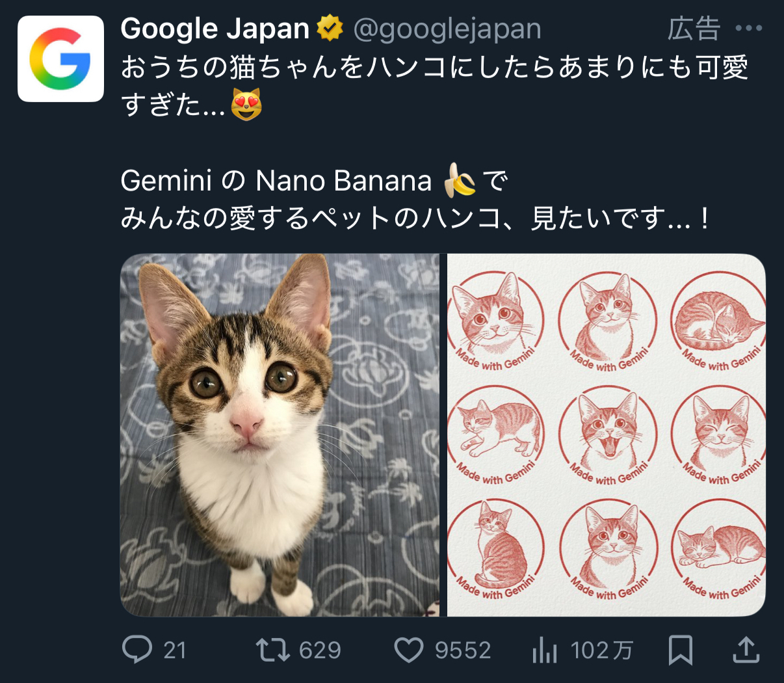Viewport: 784px width, 683px height.
Task: Click the 629 repost count
Action: [320, 650]
